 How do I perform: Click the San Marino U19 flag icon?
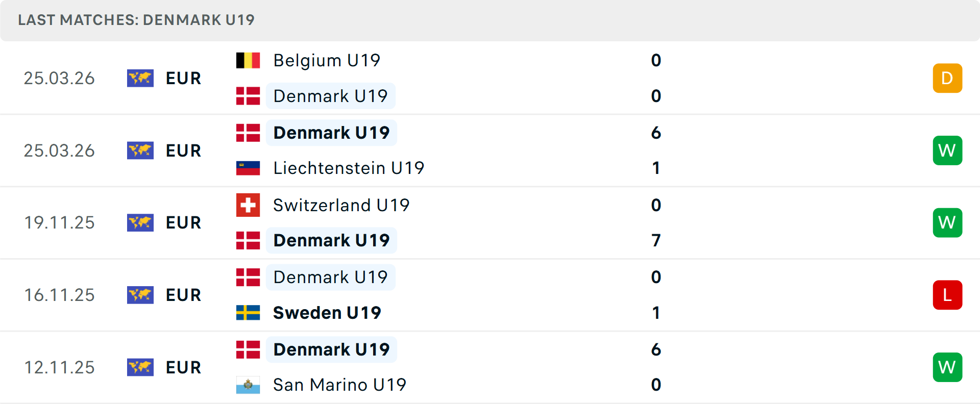[x=248, y=385]
